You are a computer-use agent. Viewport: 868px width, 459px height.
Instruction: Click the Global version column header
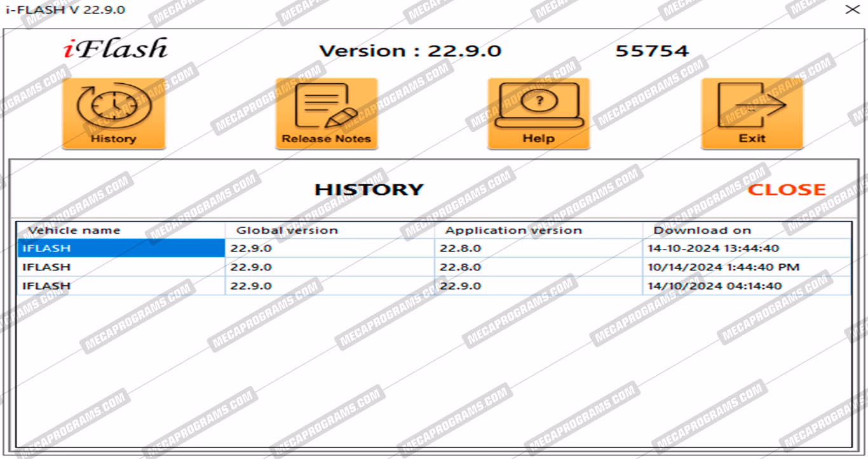click(x=287, y=230)
